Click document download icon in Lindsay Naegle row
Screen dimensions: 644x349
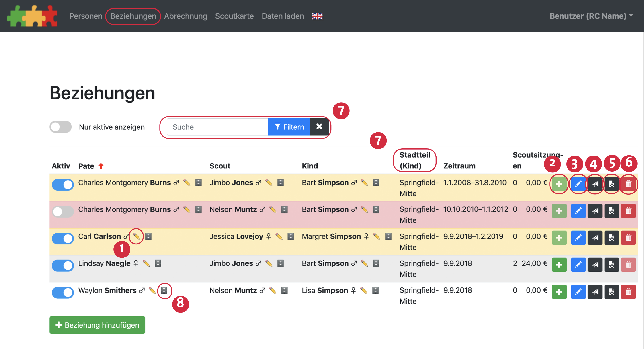tap(611, 265)
